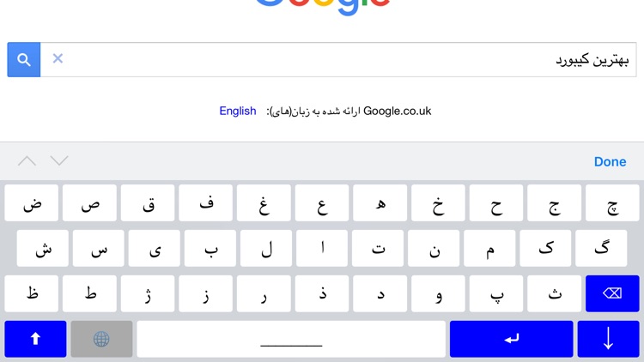Type the letter ژ key

(x=148, y=293)
